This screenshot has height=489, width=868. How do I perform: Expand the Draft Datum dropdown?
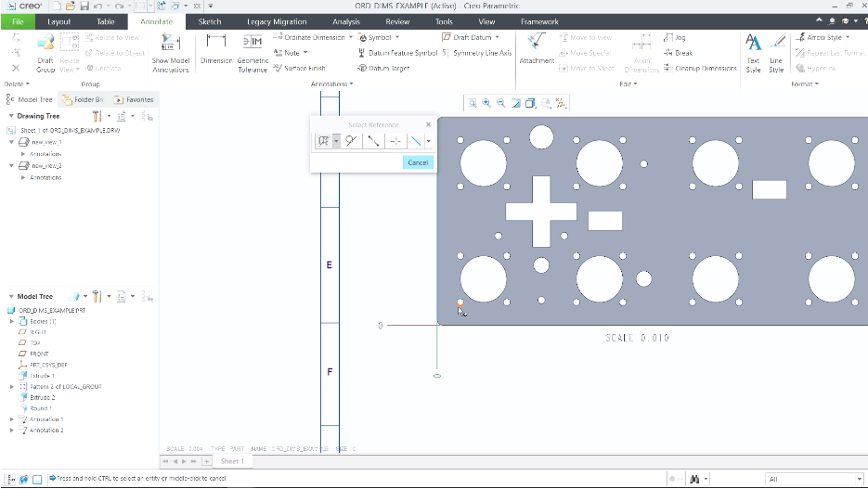(499, 38)
